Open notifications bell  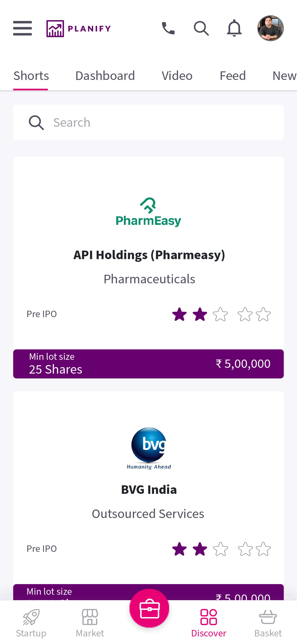point(234,28)
